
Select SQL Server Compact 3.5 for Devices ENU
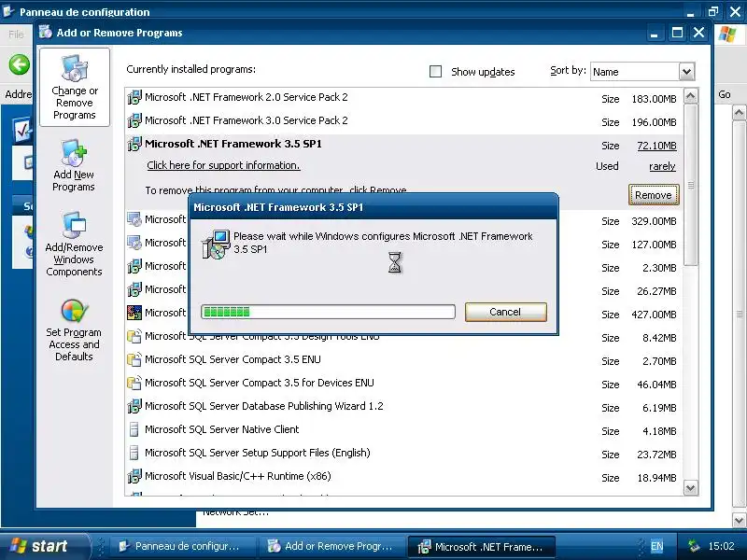tap(260, 383)
